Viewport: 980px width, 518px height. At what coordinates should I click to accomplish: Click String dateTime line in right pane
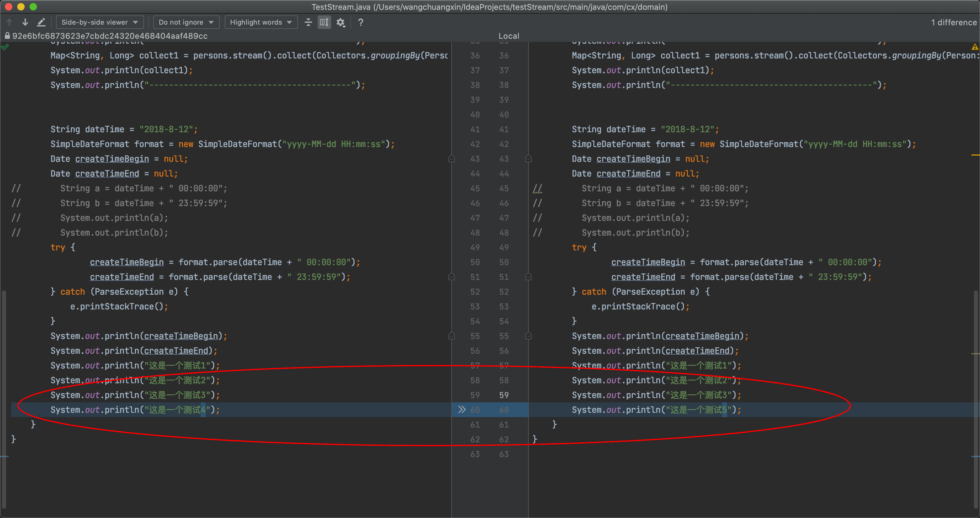645,129
